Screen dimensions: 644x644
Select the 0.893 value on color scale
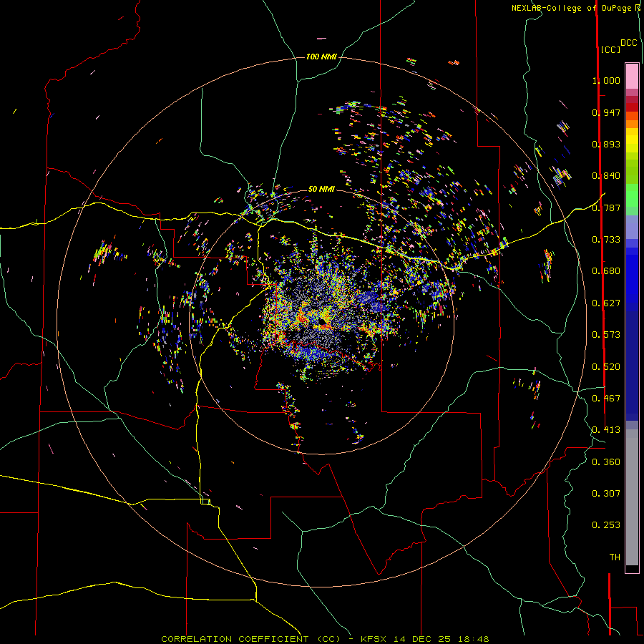pos(606,144)
